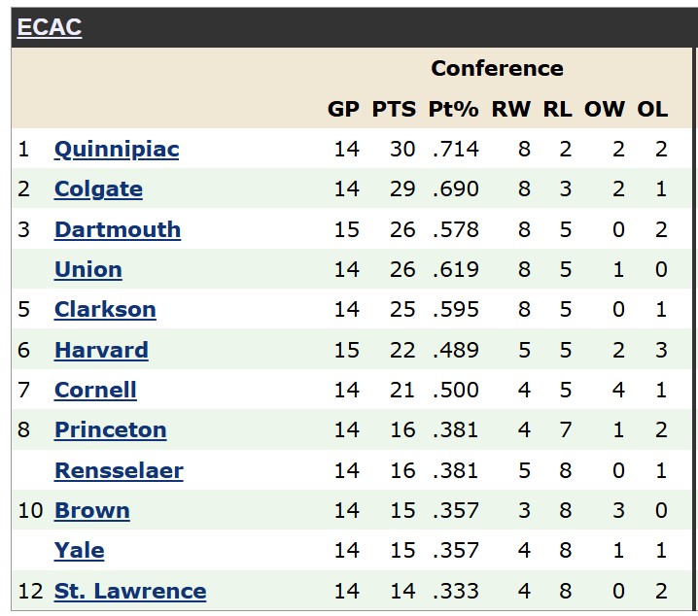This screenshot has height=616, width=698.
Task: Select the Union team link
Action: [88, 269]
